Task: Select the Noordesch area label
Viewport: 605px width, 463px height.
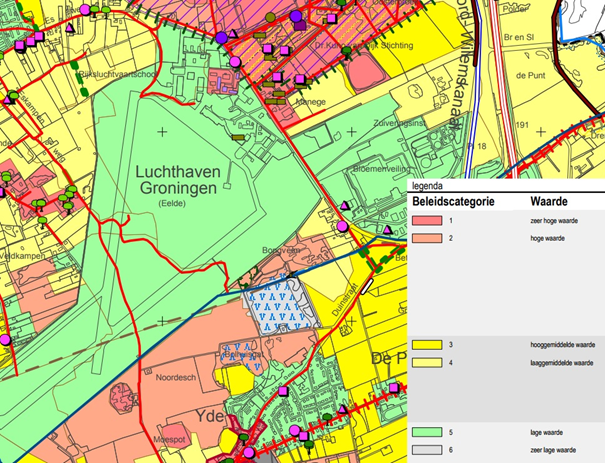Action: 176,377
